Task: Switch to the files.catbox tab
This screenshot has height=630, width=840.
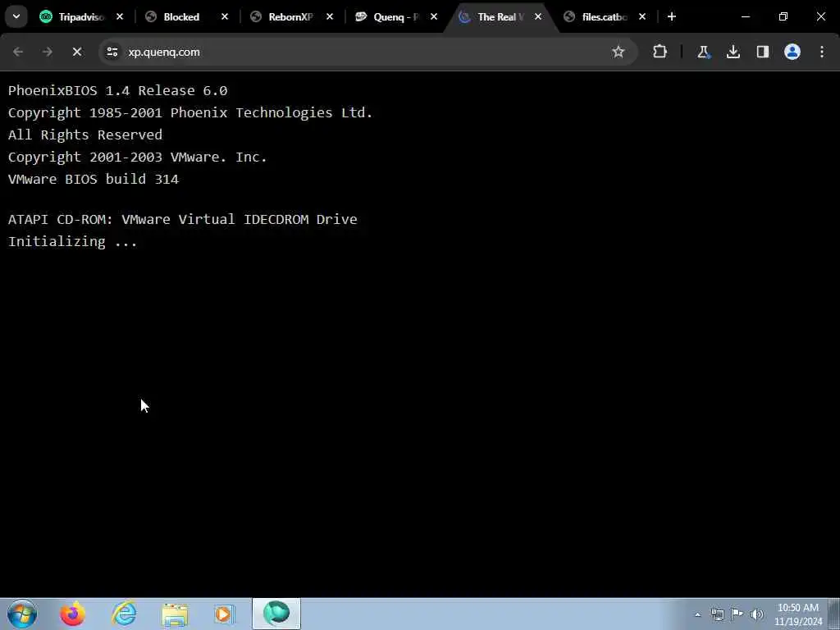Action: click(604, 17)
